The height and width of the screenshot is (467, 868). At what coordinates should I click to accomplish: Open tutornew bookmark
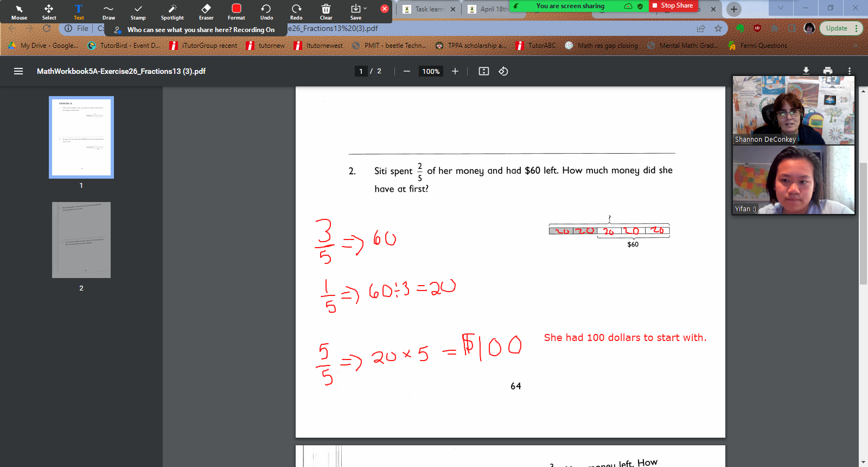click(266, 46)
